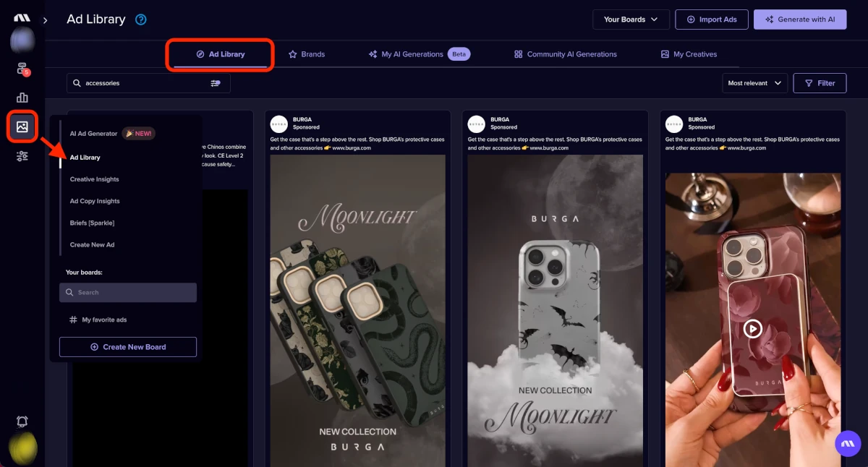
Task: Select AI Ad Generator menu item
Action: (x=93, y=134)
